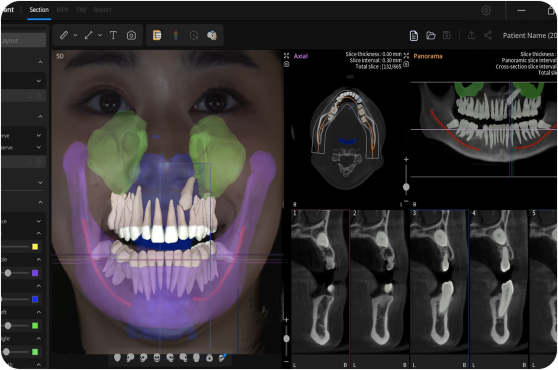
Task: Click the open folder icon
Action: [x=431, y=36]
